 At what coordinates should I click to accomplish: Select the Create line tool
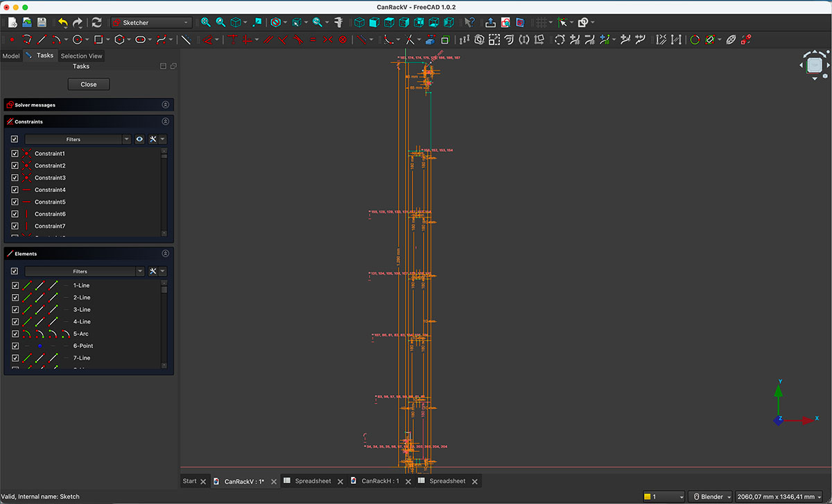[42, 40]
